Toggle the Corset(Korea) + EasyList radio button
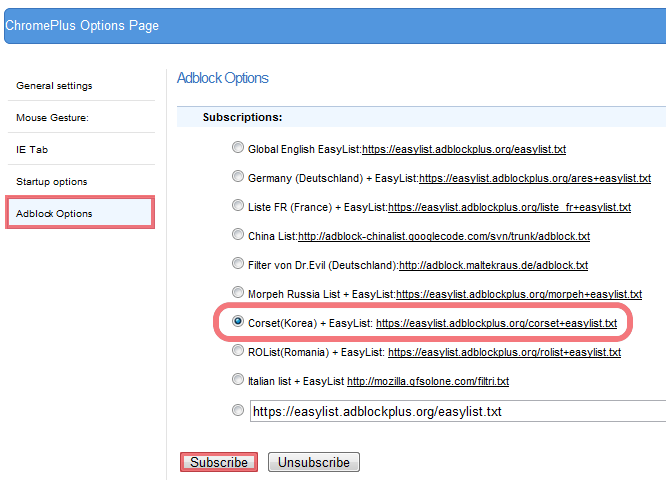Screen dimensions: 666x480 coord(238,322)
